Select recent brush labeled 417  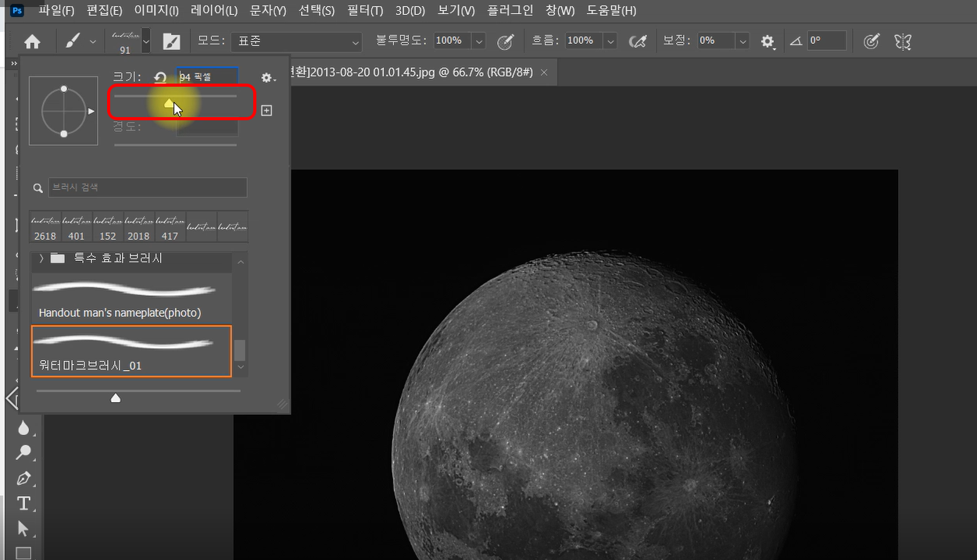click(x=170, y=226)
